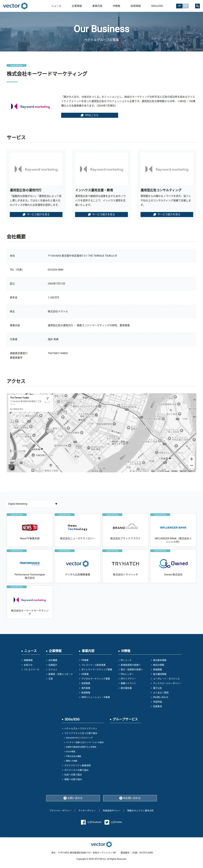Image resolution: width=203 pixels, height=868 pixels.
Task: Open the footer PR事業 link
Action: coord(85,660)
